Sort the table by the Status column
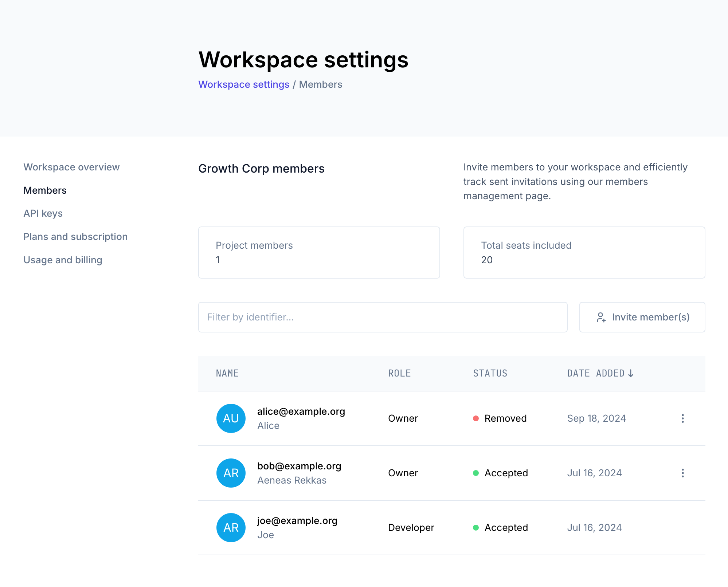 point(490,373)
